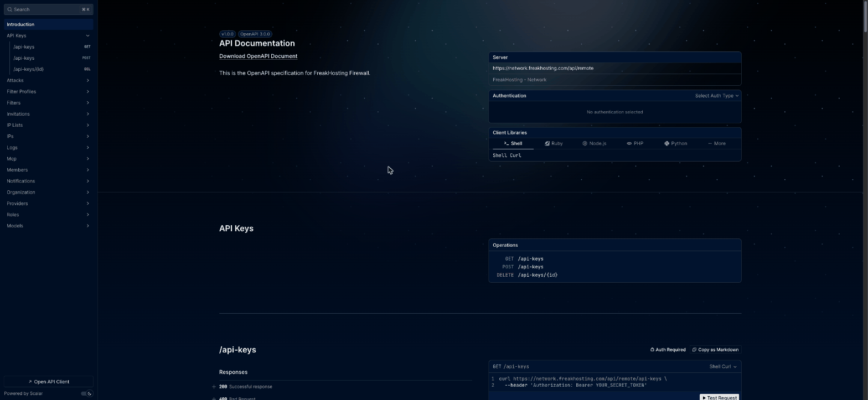Expand the Providers sidebar section

(x=49, y=204)
